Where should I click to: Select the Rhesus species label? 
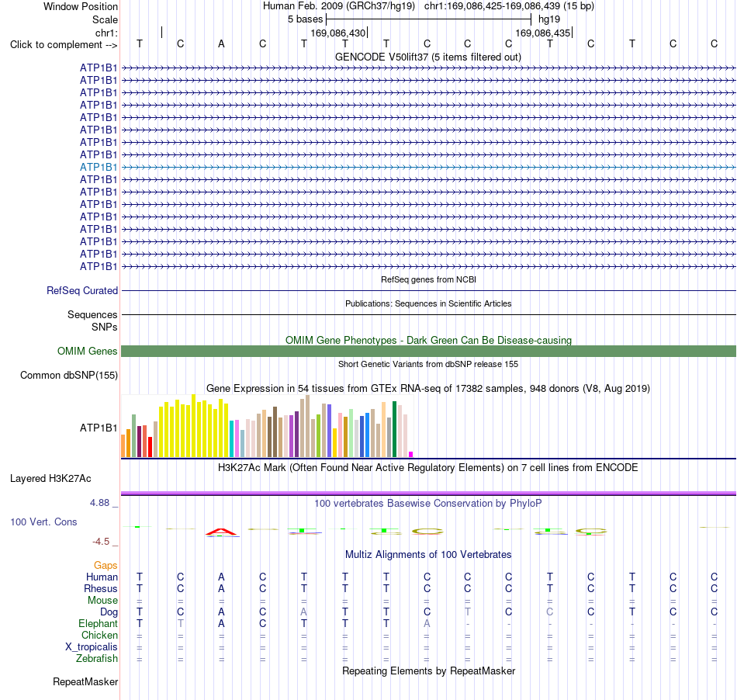tap(101, 588)
